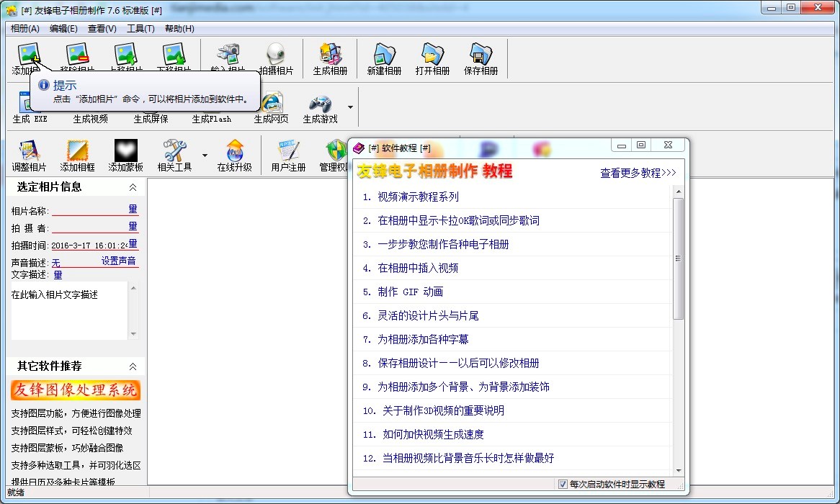Open the 查看(V) menu
This screenshot has width=840, height=504.
[x=102, y=28]
